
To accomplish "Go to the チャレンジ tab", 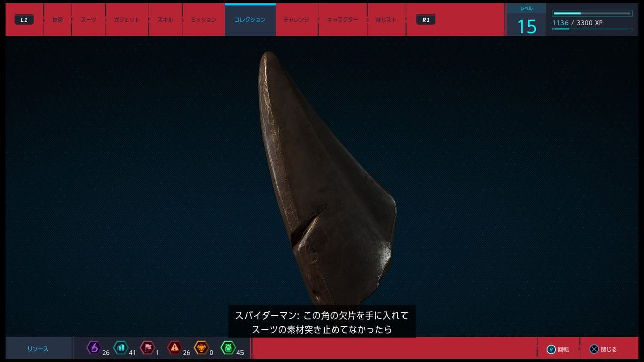I will point(297,20).
